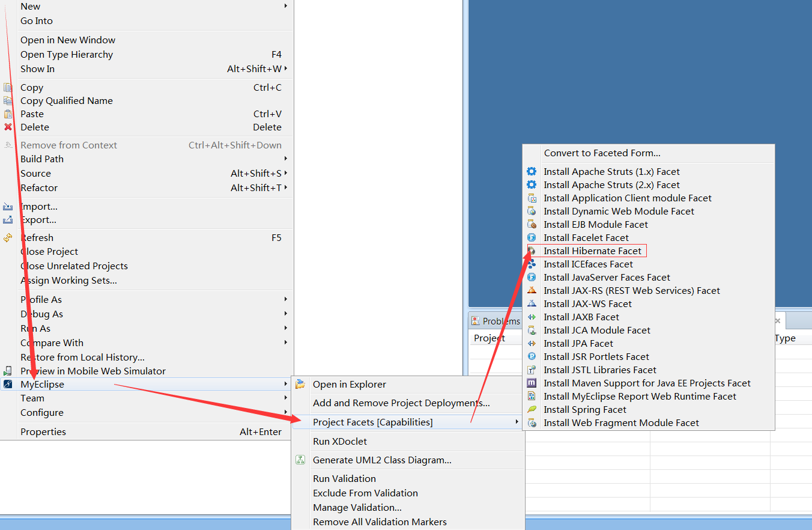Expand the New submenu arrow
Image resolution: width=812 pixels, height=530 pixels.
pos(286,6)
